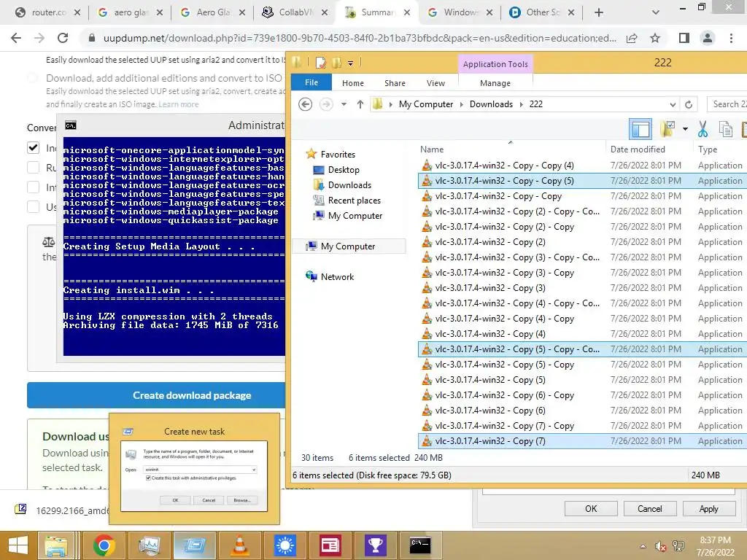Click Google Chrome taskbar icon

pyautogui.click(x=104, y=545)
